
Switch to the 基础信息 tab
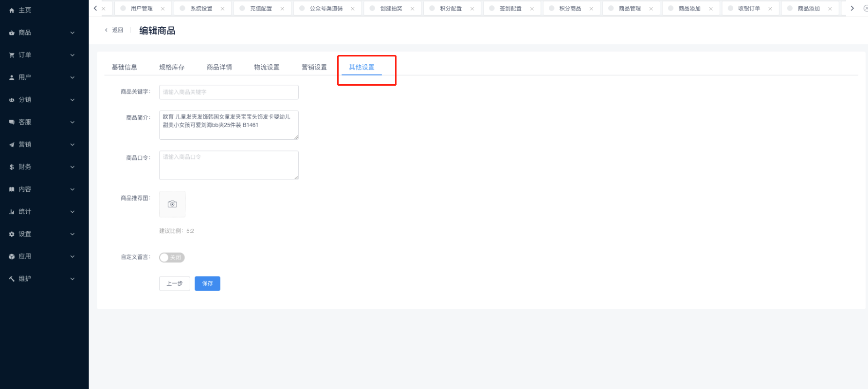(125, 67)
